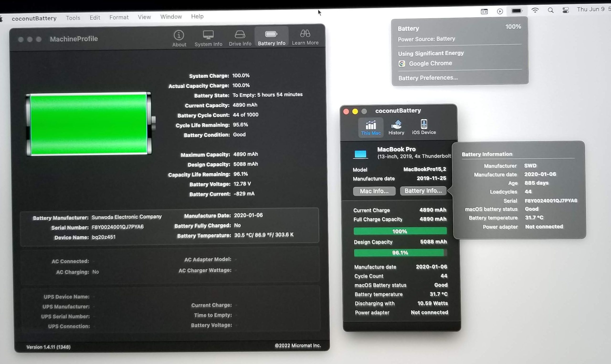611x364 pixels.
Task: Open the coconutBattery application menu
Action: 34,18
